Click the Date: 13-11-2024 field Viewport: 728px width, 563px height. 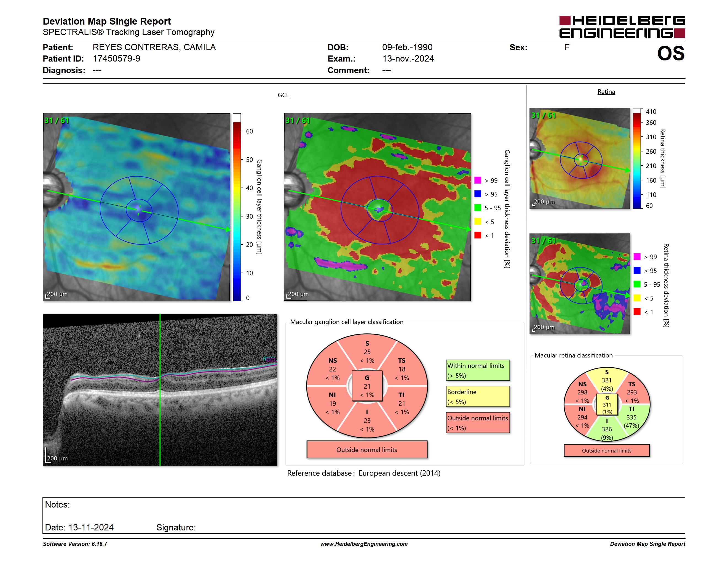[79, 527]
